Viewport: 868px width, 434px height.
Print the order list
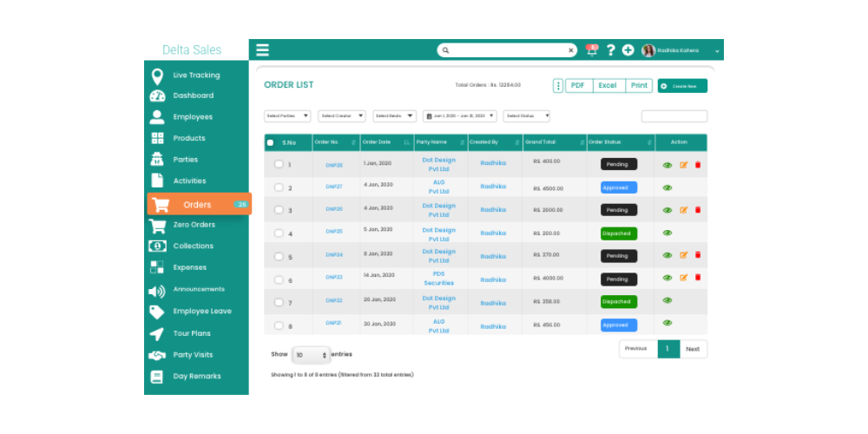coord(639,85)
